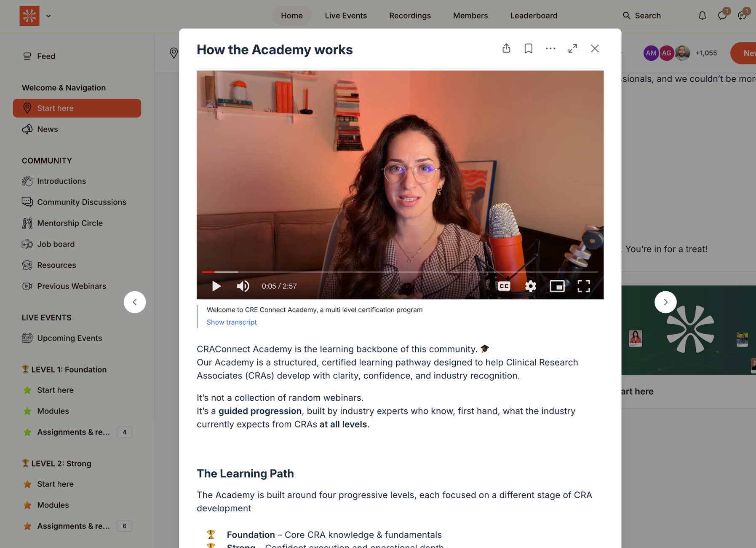Image resolution: width=756 pixels, height=548 pixels.
Task: Click the modal title How the Academy works
Action: point(275,50)
